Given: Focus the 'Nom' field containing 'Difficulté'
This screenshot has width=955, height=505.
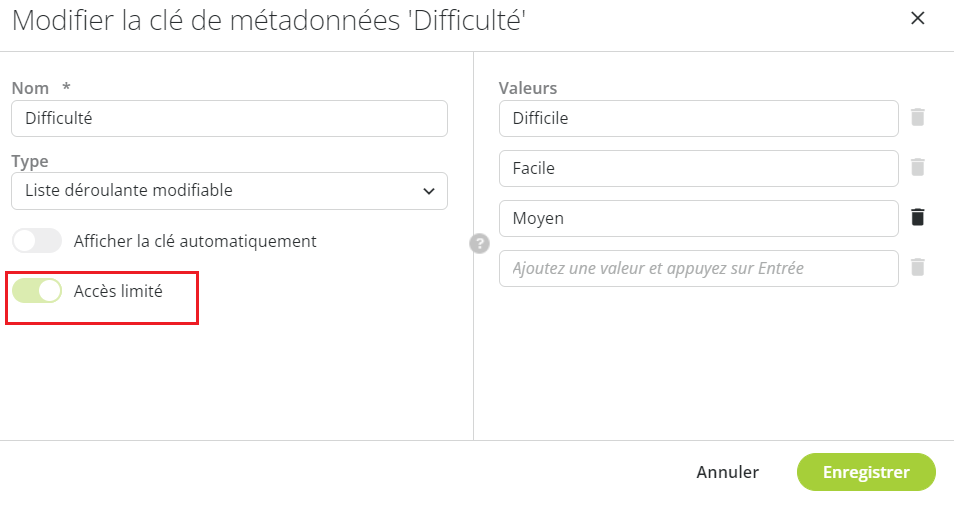Looking at the screenshot, I should click(230, 118).
